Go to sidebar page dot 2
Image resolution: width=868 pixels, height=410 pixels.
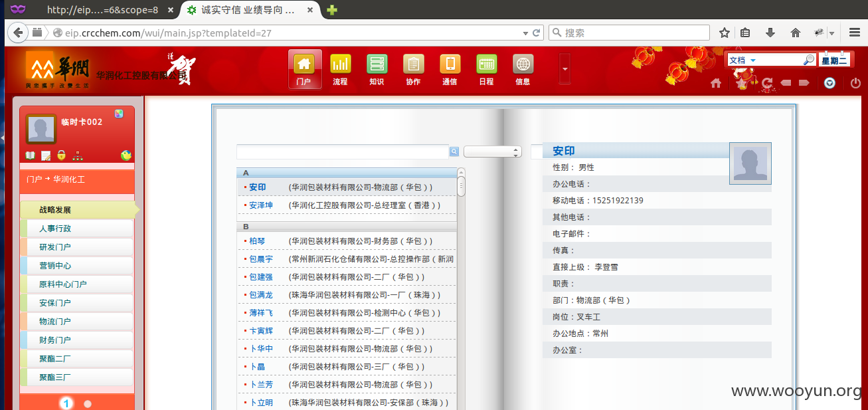tap(88, 403)
